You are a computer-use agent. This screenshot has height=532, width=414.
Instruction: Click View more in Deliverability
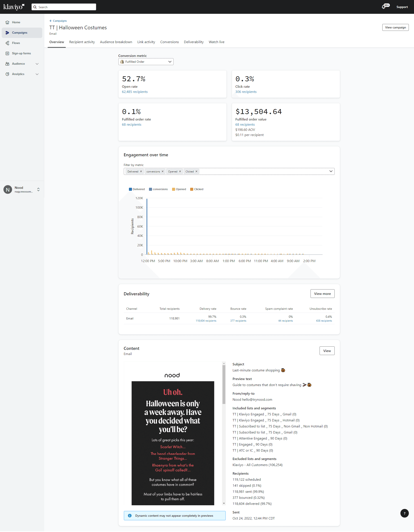tap(322, 294)
